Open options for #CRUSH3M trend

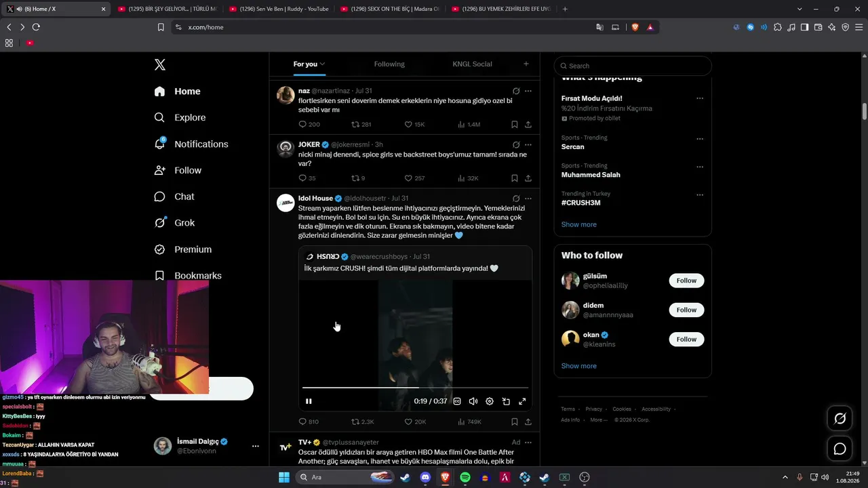tap(700, 195)
